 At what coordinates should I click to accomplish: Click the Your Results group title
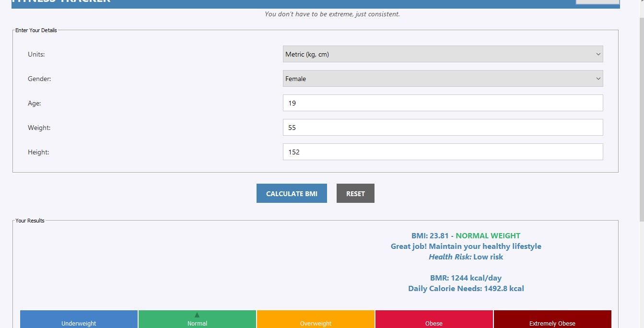point(30,221)
